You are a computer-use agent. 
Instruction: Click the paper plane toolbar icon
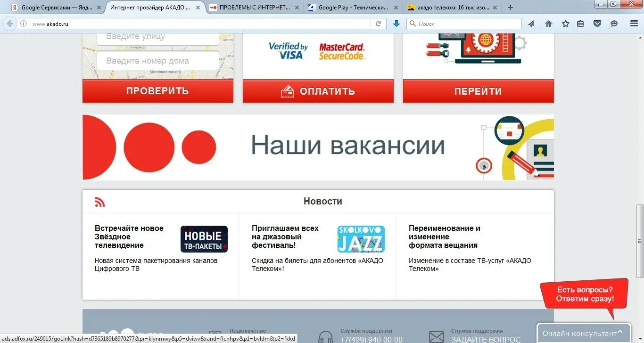[x=531, y=24]
